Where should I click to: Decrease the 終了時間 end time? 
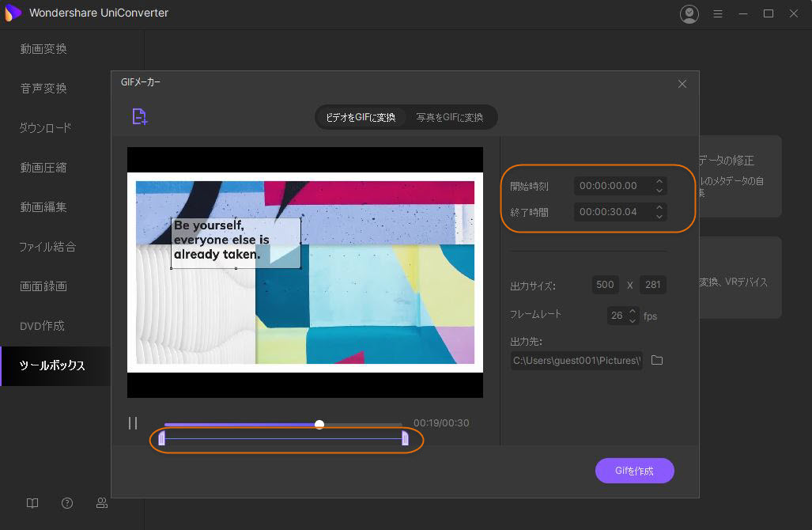click(x=659, y=216)
